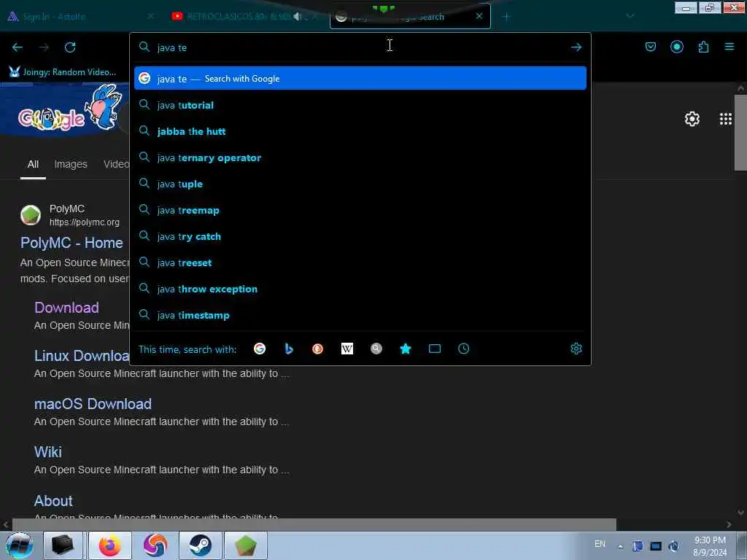Select the grey magnifier search engine
Screen dimensions: 747x560
coord(376,349)
